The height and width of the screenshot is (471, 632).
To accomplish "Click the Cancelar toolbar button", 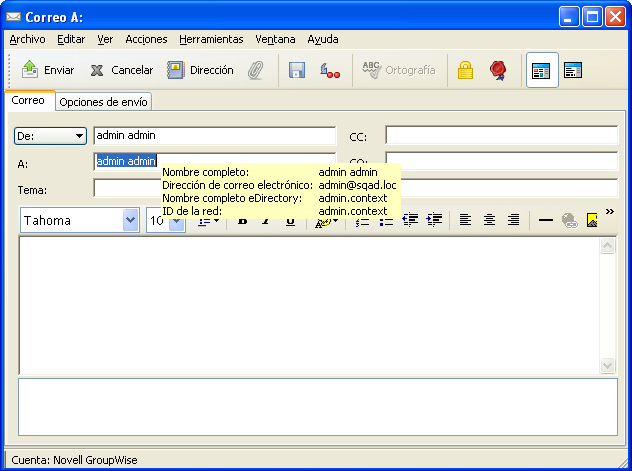I will tap(122, 70).
